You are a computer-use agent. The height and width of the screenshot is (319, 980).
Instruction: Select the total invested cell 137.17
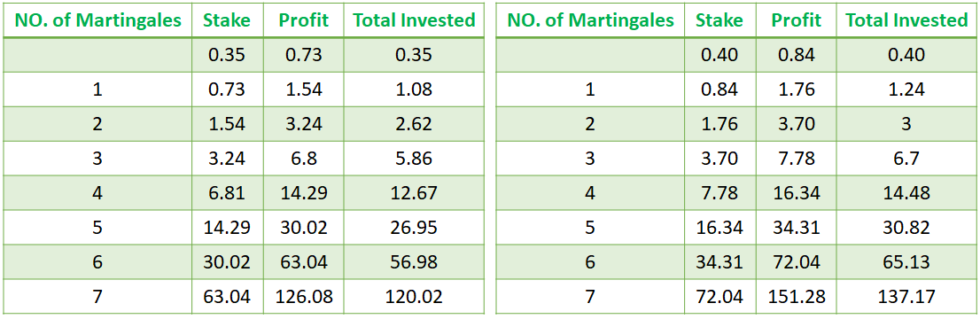[x=906, y=296]
